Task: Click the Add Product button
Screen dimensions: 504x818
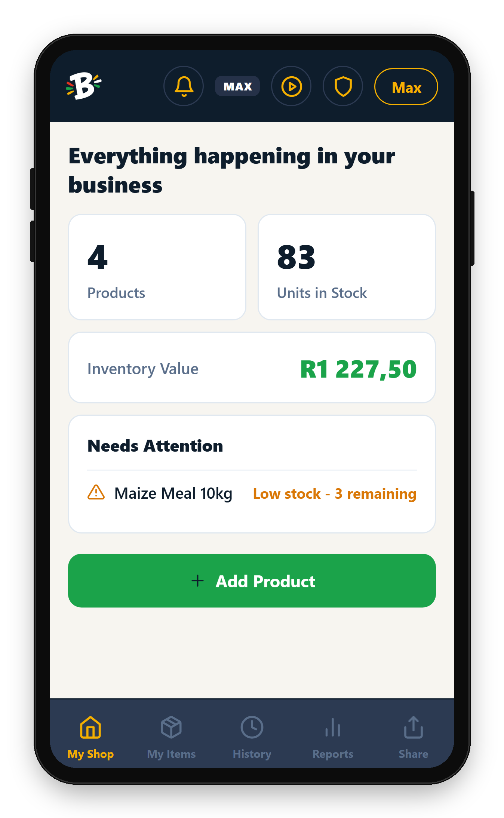Action: pos(252,581)
